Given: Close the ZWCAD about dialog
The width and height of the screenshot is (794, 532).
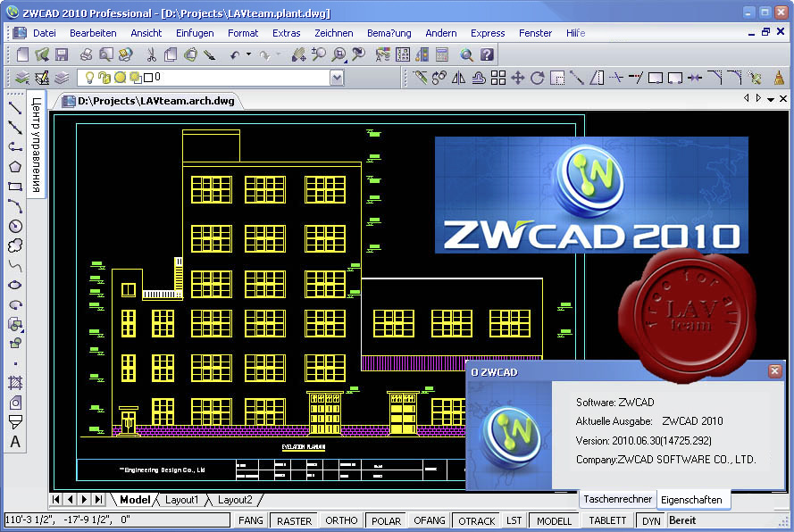Looking at the screenshot, I should 774,371.
